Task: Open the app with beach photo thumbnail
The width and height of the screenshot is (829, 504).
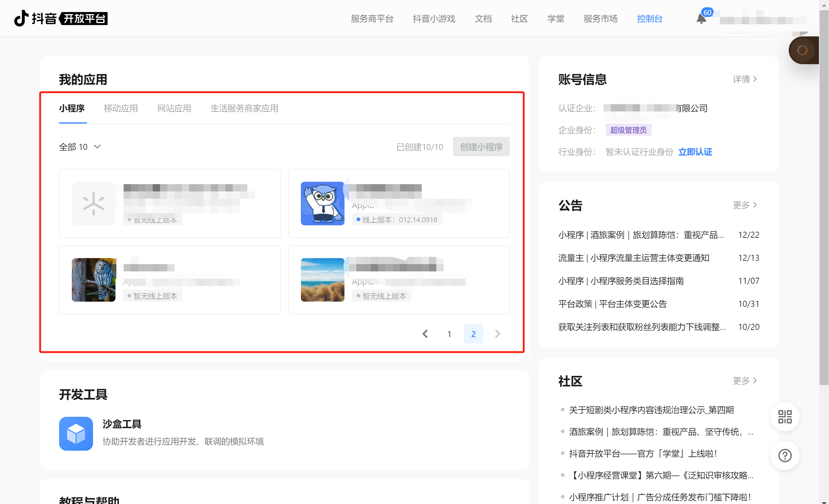Action: click(399, 280)
